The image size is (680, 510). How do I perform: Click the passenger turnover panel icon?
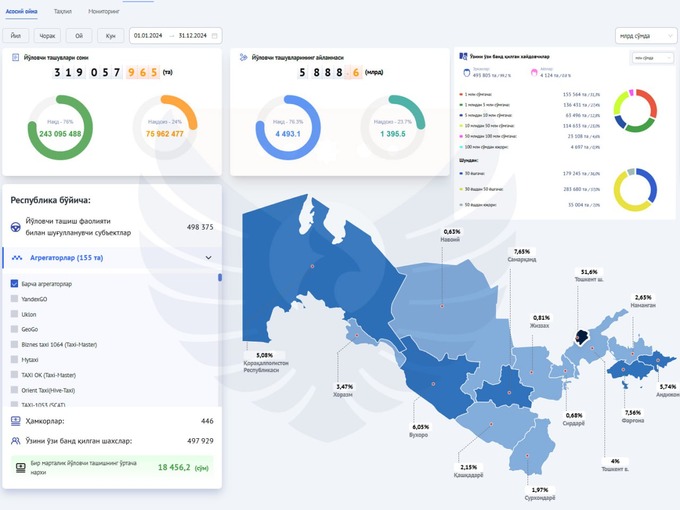(x=243, y=57)
